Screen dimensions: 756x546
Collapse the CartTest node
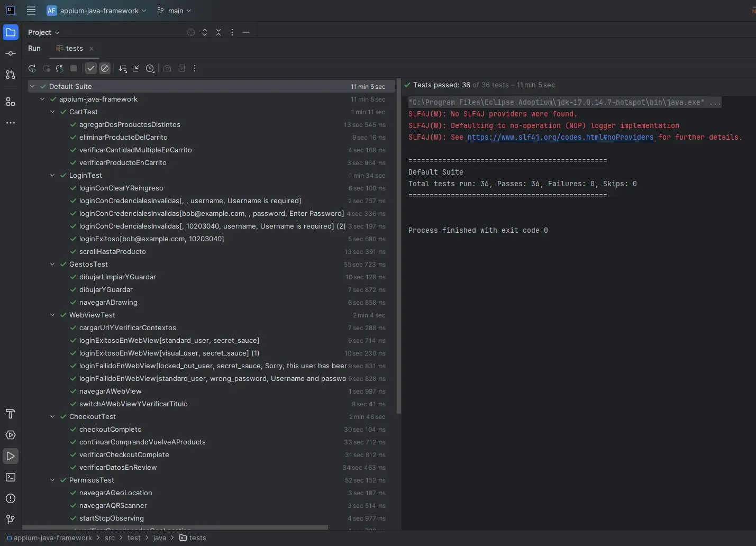point(52,112)
